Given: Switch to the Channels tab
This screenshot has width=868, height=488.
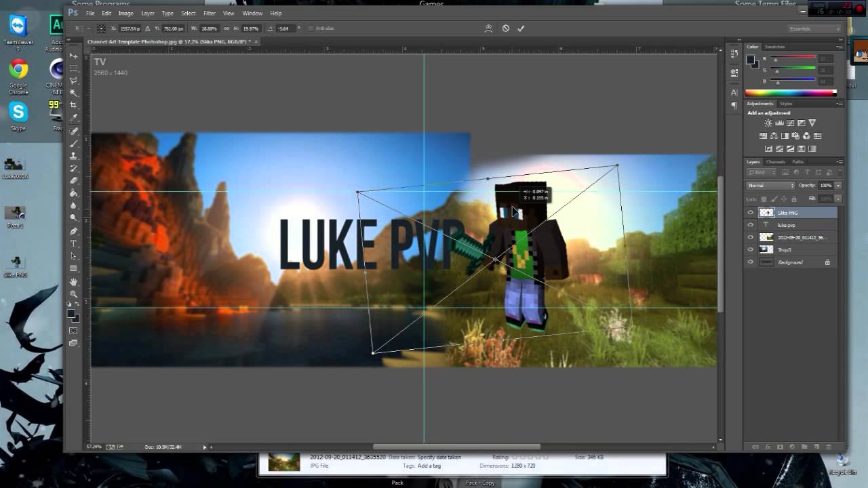Looking at the screenshot, I should point(775,162).
